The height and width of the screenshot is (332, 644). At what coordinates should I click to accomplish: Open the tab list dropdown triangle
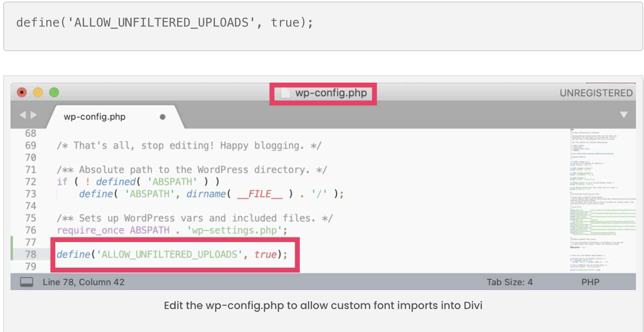pyautogui.click(x=623, y=115)
